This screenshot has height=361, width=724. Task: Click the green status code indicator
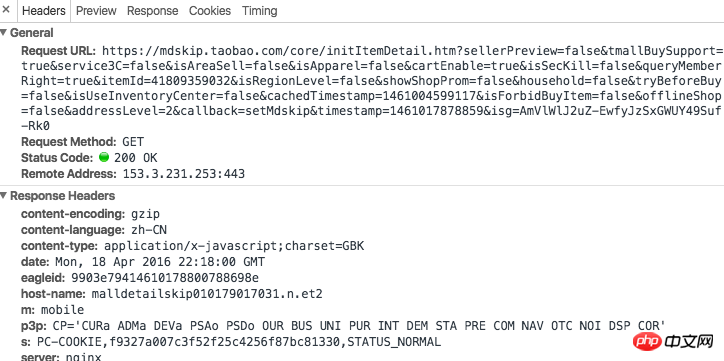point(104,157)
